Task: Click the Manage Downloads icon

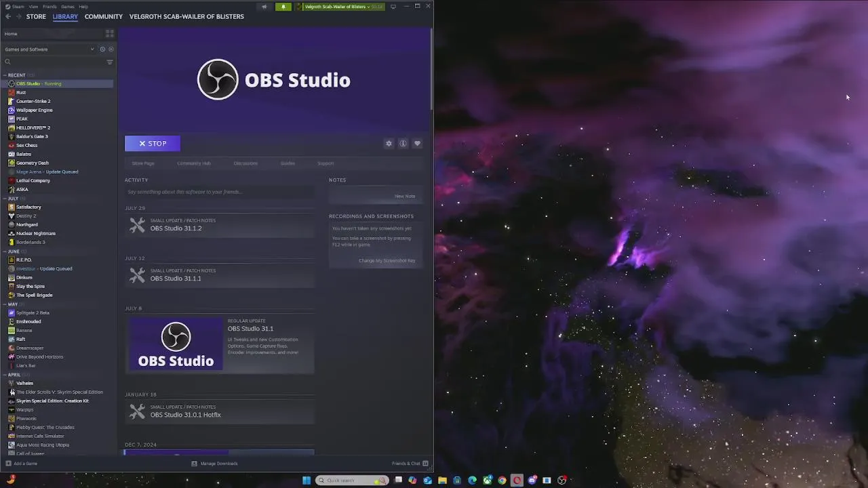Action: 194,464
